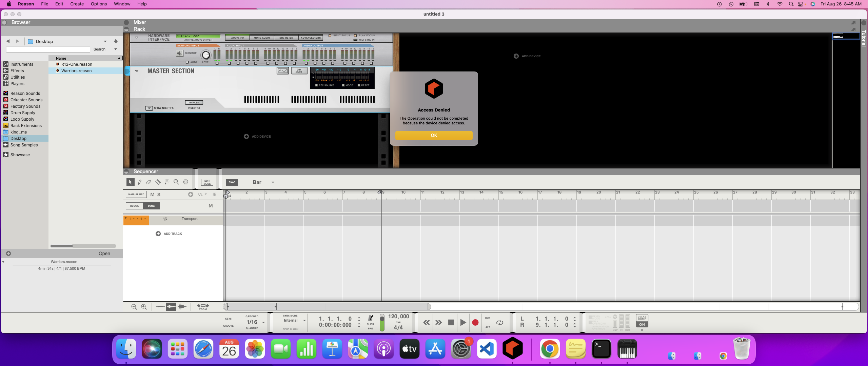Click the red Record button
The height and width of the screenshot is (366, 868).
point(475,323)
